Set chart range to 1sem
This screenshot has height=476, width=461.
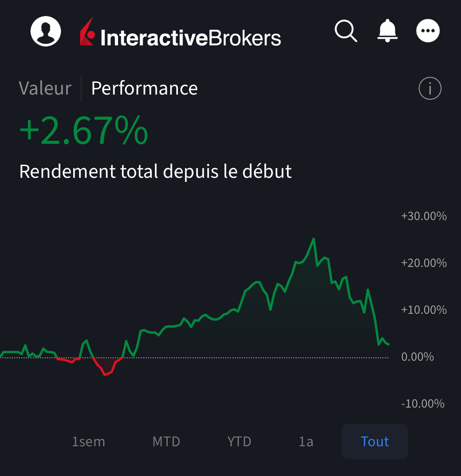click(88, 442)
